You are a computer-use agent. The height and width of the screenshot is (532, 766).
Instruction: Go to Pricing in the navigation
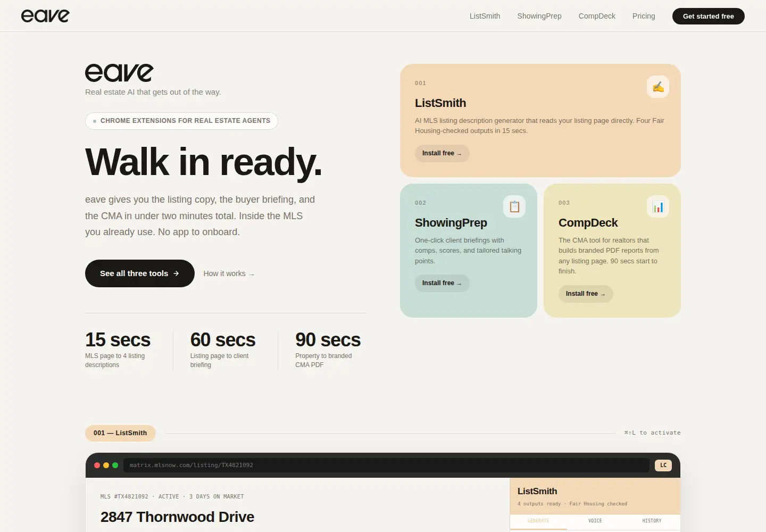click(x=644, y=16)
